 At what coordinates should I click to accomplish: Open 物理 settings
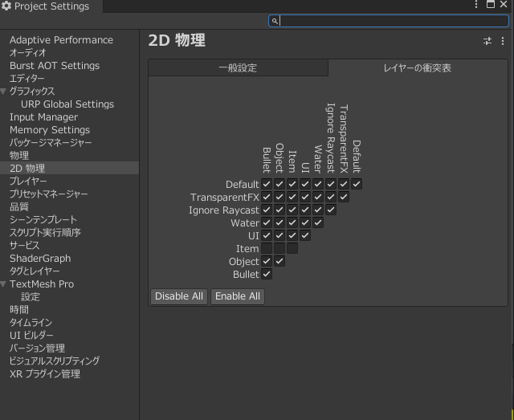19,156
